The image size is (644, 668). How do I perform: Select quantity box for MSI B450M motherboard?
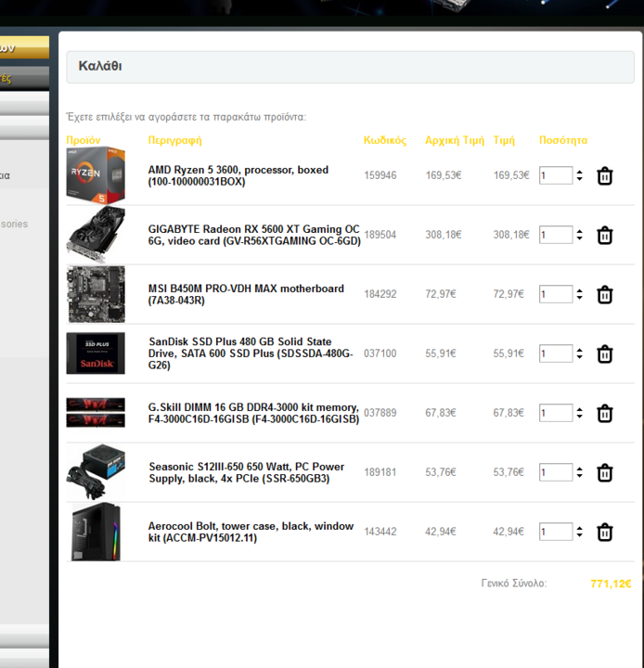coord(556,294)
